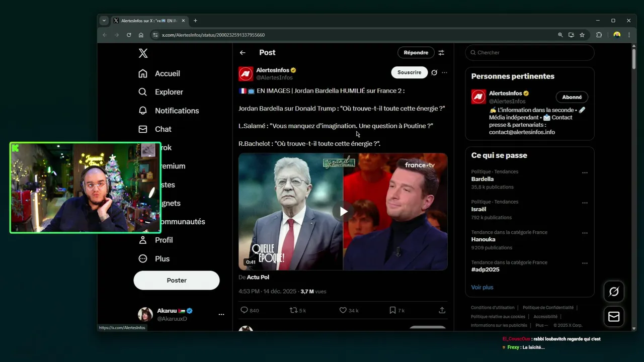
Task: Open Akaruu account menu three dots
Action: point(221,315)
